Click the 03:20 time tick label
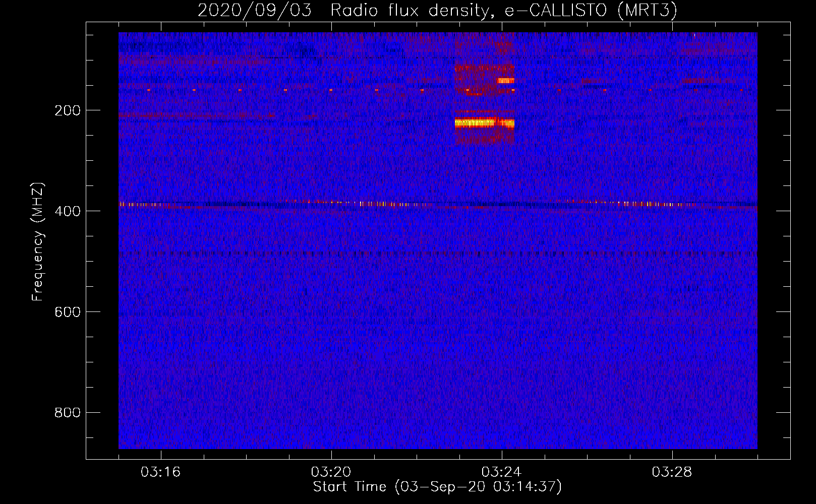This screenshot has width=816, height=504. (x=331, y=472)
